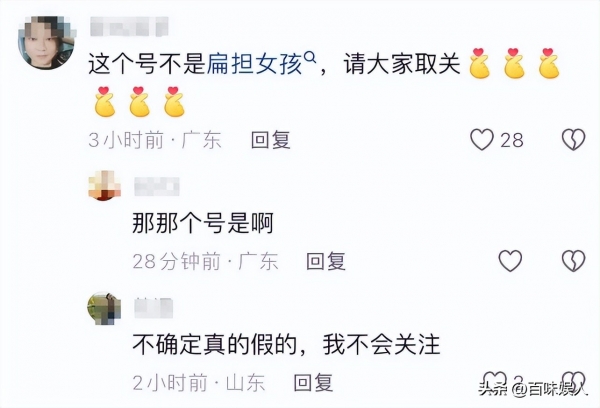Open avatar of the 山东 commenter

(x=104, y=308)
